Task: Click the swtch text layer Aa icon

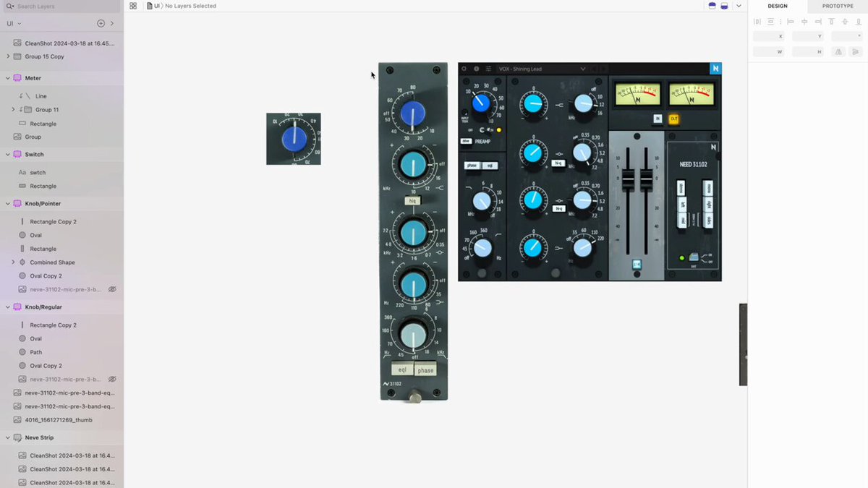Action: tap(22, 173)
